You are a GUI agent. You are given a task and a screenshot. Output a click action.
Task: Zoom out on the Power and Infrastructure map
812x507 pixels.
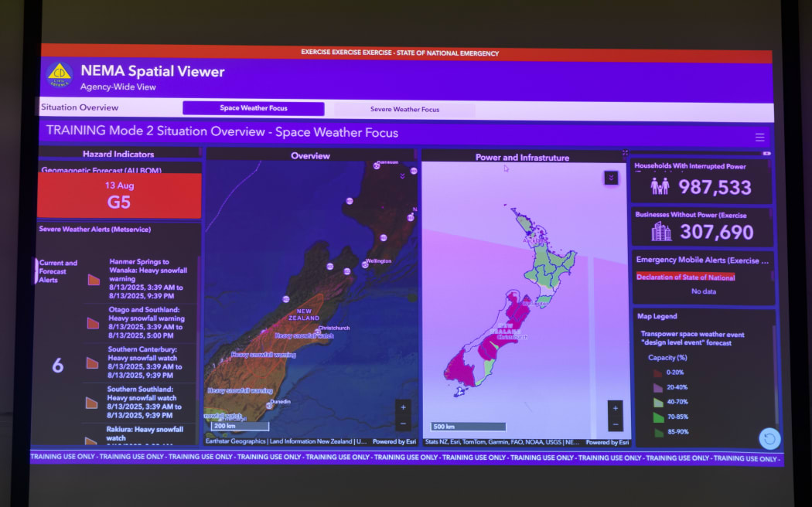click(x=615, y=424)
